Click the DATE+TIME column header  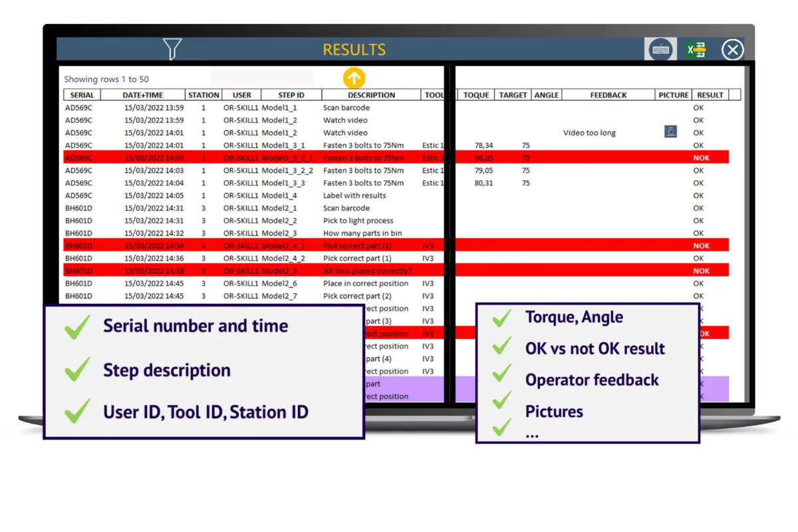(x=143, y=95)
